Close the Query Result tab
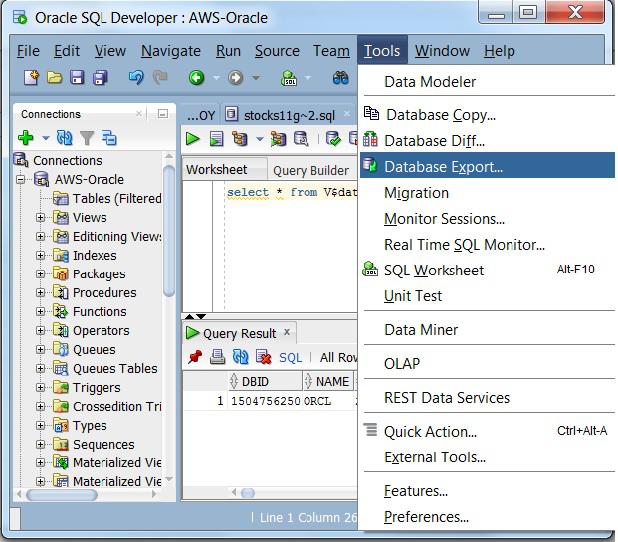 tap(287, 332)
